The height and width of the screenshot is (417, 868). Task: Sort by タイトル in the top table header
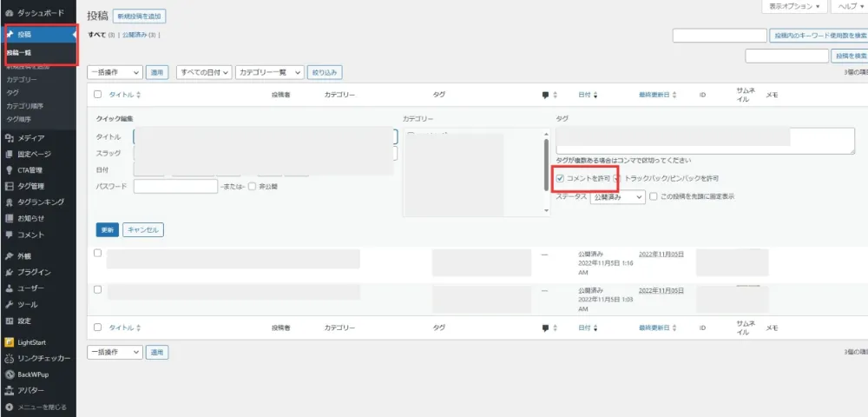pos(124,96)
